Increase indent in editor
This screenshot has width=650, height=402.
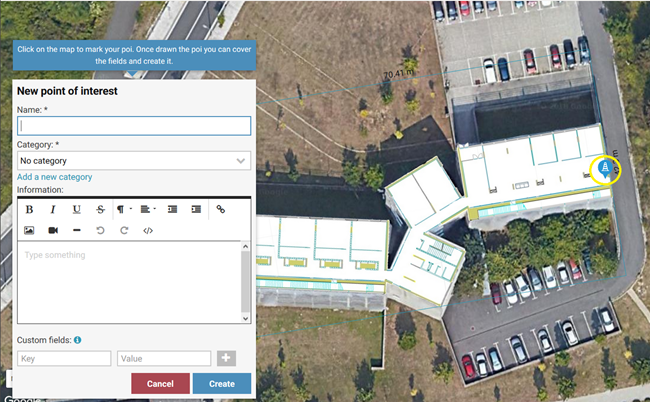click(x=196, y=209)
